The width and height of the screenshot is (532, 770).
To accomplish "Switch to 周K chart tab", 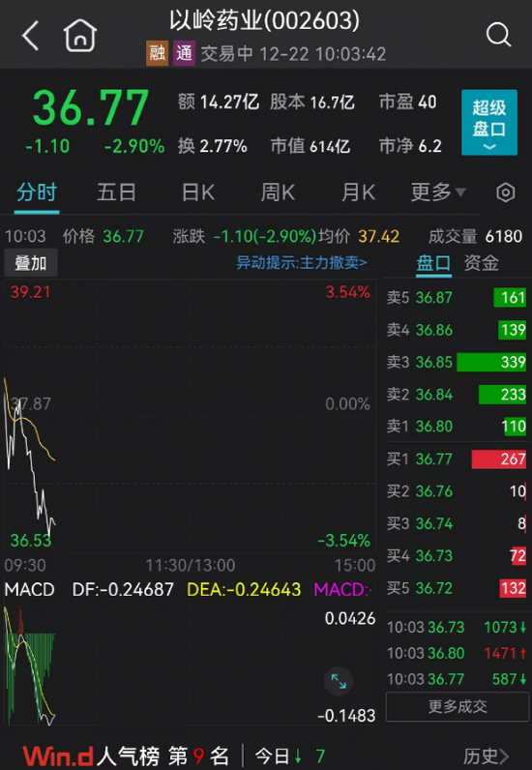I will tap(278, 192).
